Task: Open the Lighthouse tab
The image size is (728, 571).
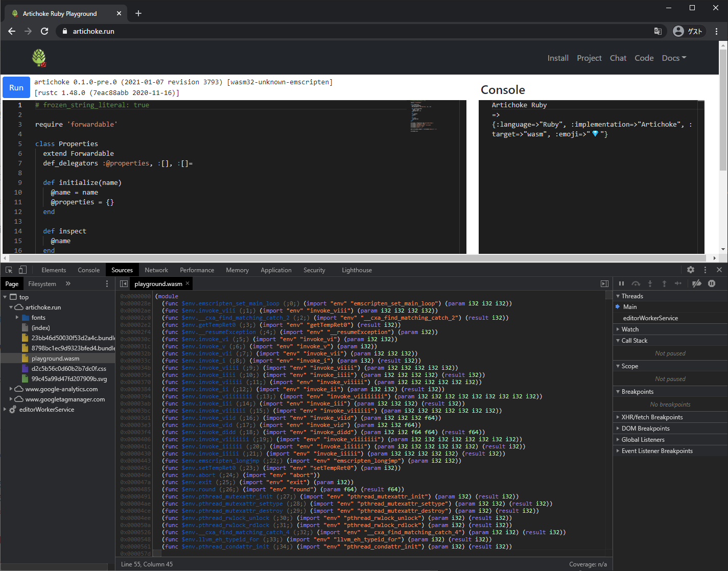Action: coord(357,270)
